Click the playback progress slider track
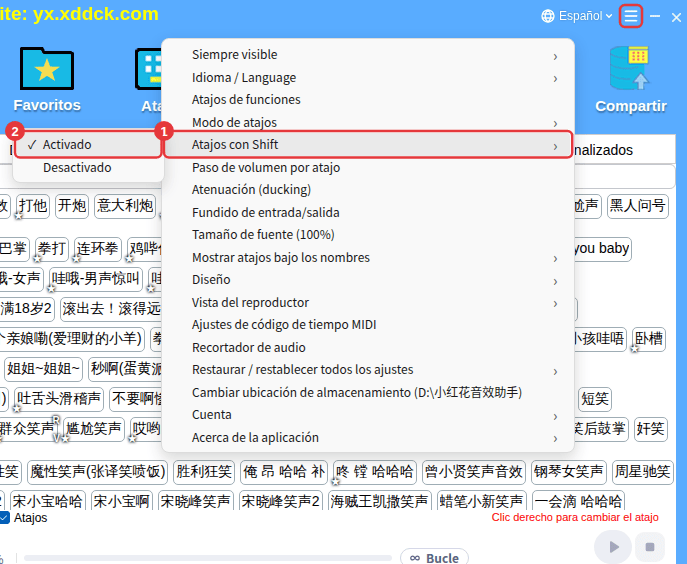 pos(207,558)
